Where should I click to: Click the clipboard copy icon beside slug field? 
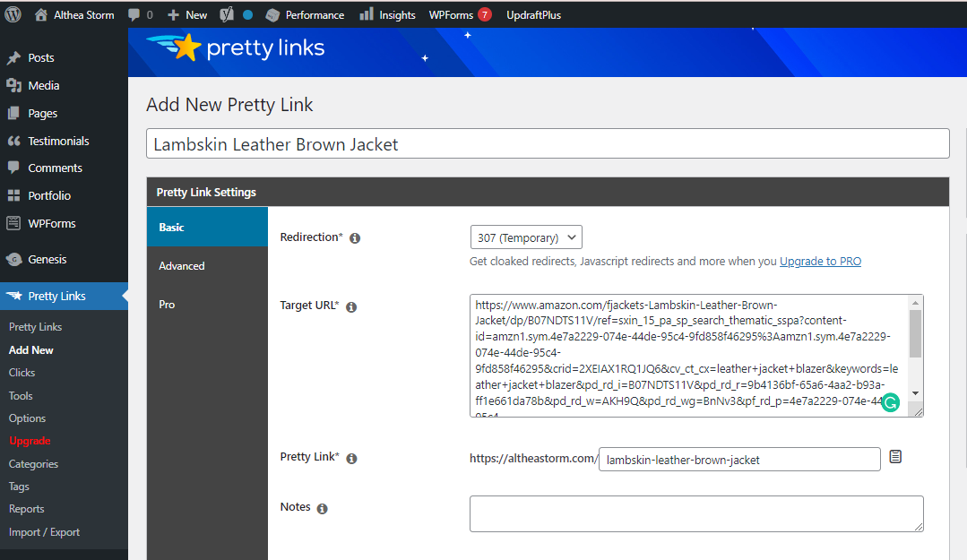[x=895, y=456]
